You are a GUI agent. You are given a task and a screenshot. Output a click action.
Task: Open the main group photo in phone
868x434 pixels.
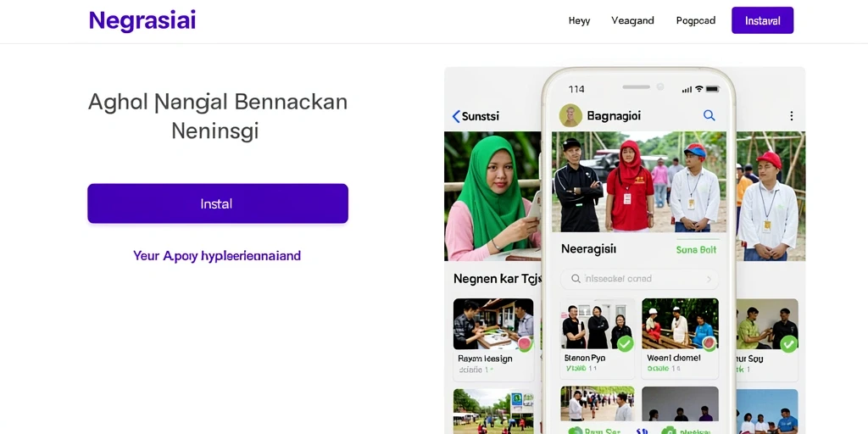point(639,181)
